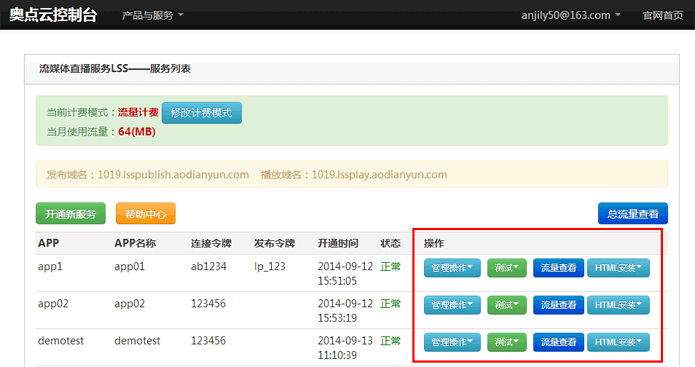Expand 管理操作 dropdown for app02
695x367 pixels.
[x=452, y=305]
